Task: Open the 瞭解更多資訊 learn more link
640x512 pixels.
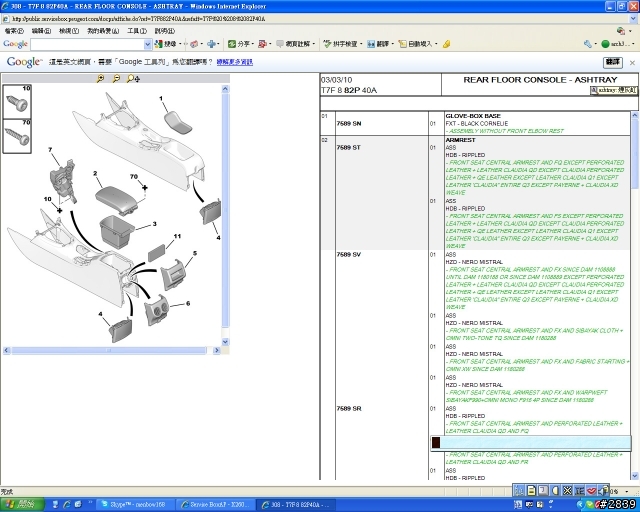Action: click(x=235, y=62)
